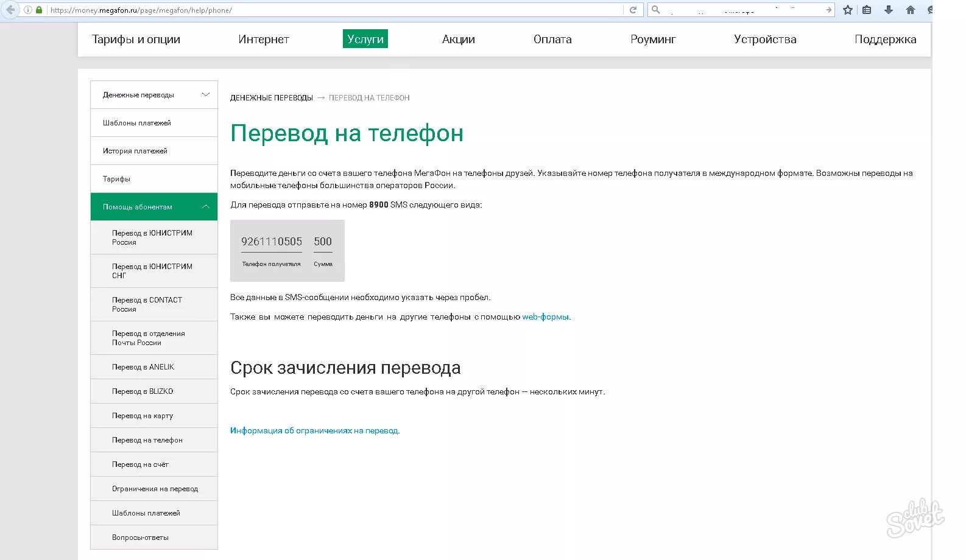Open Перевод на карту

(x=154, y=416)
